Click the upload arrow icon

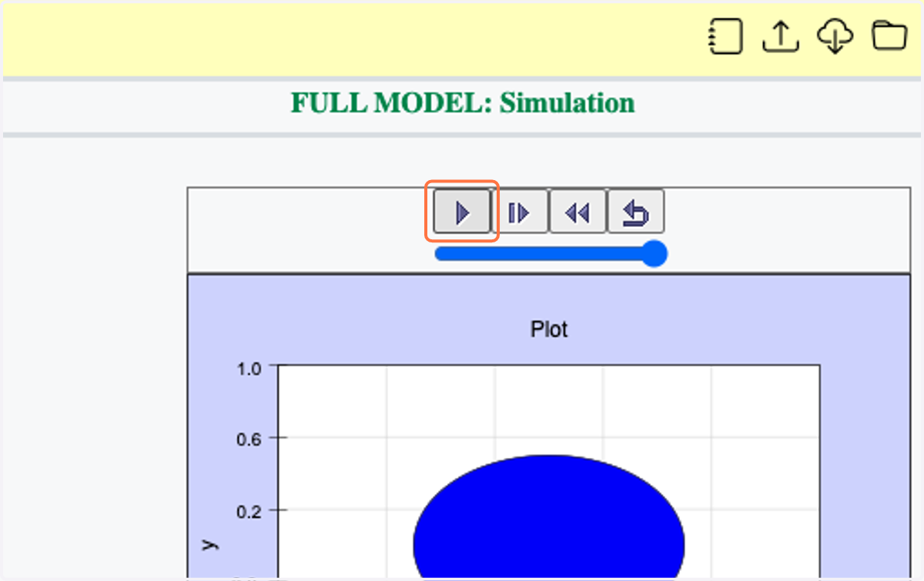point(781,36)
